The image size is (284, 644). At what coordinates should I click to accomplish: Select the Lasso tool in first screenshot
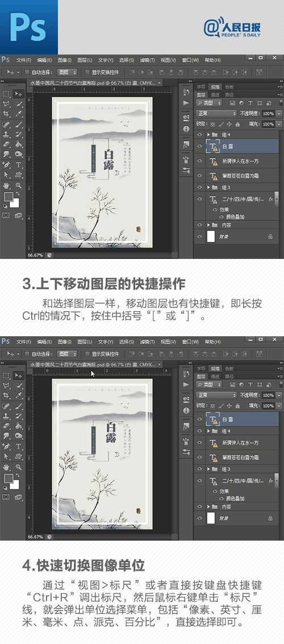click(7, 104)
